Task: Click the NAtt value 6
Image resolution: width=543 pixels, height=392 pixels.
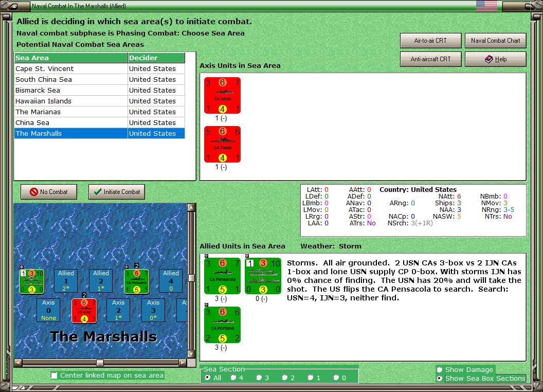Action: click(x=459, y=197)
